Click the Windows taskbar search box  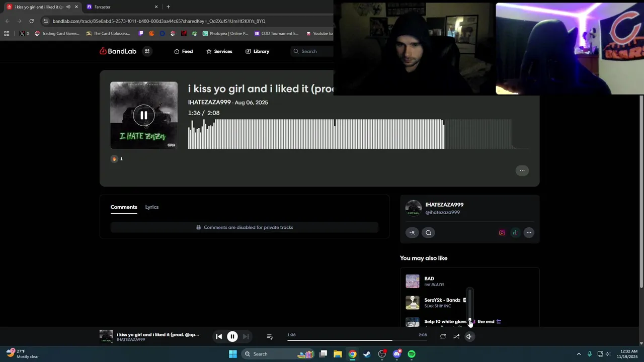coord(278,354)
